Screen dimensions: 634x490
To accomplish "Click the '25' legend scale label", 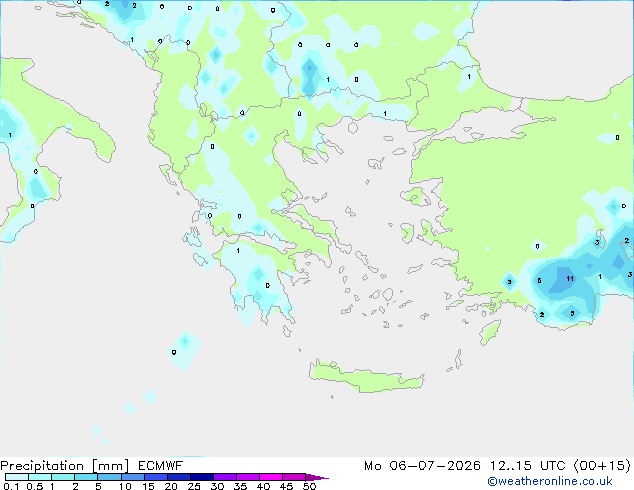I will coord(194,486).
